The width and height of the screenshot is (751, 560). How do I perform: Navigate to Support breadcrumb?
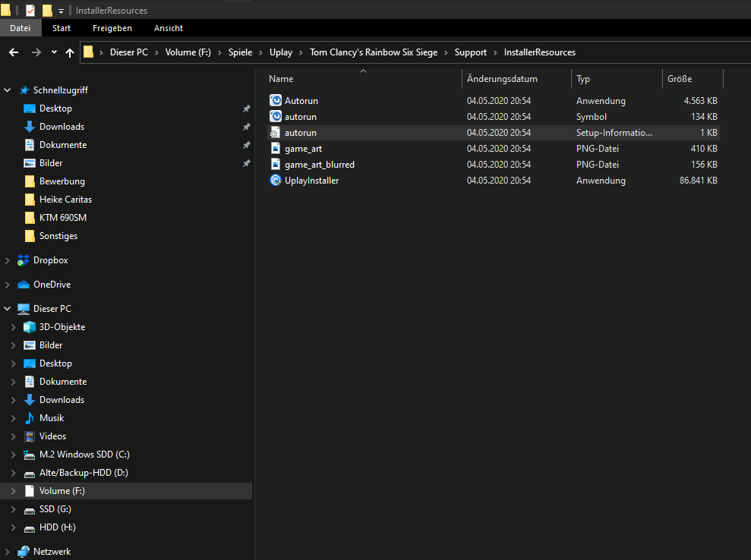pyautogui.click(x=470, y=52)
